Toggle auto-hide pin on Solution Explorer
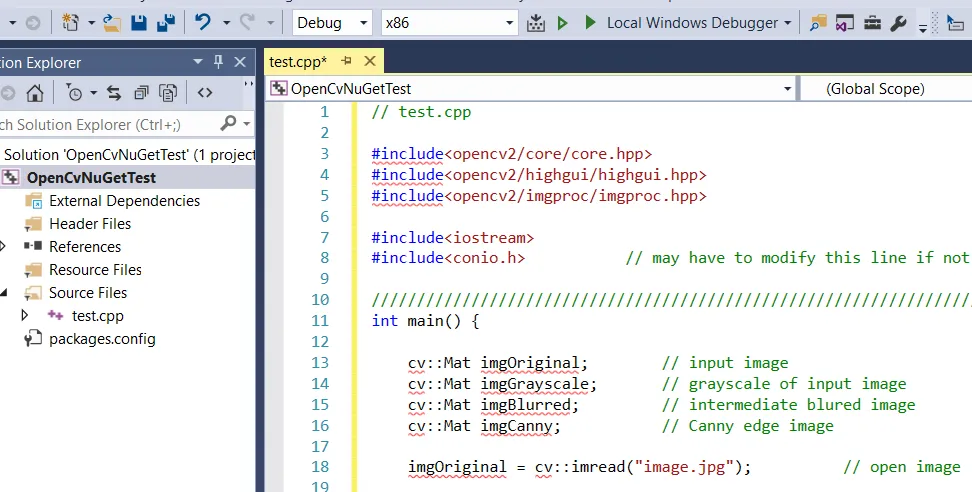The height and width of the screenshot is (492, 972). (x=218, y=61)
